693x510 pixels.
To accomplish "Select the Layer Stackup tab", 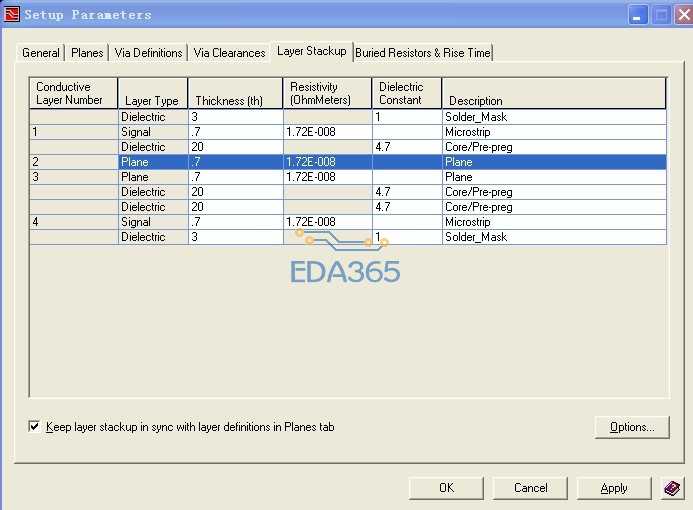I will pos(312,51).
